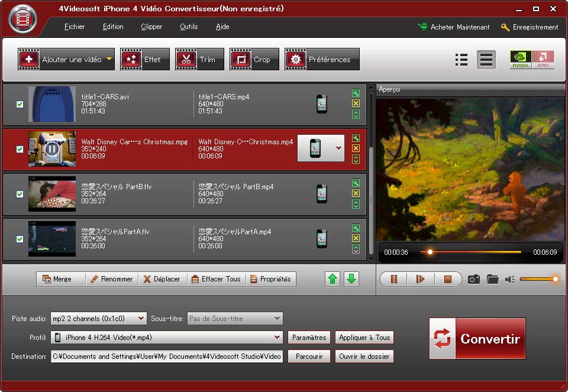Toggle checkbox for 恋愛スペシャル PartB.flv

coord(20,194)
